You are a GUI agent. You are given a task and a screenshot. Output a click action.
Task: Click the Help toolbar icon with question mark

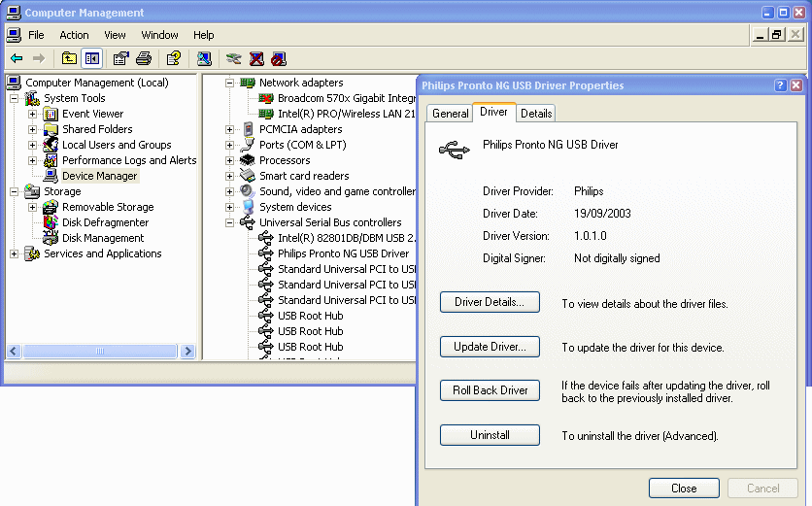pyautogui.click(x=174, y=58)
